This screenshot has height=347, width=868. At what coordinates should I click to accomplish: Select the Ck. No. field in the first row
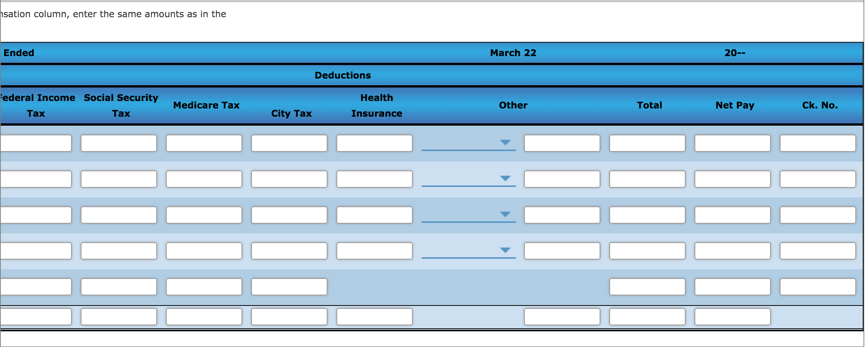817,143
